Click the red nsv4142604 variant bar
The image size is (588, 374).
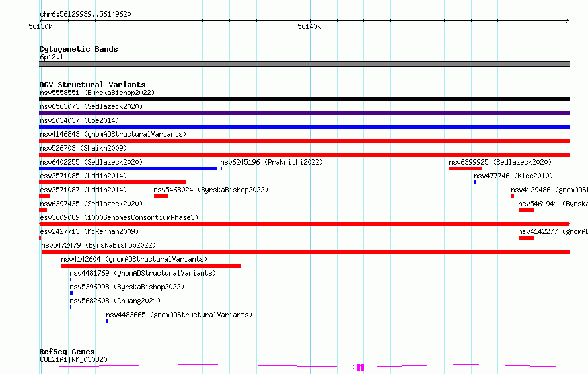[x=151, y=266]
